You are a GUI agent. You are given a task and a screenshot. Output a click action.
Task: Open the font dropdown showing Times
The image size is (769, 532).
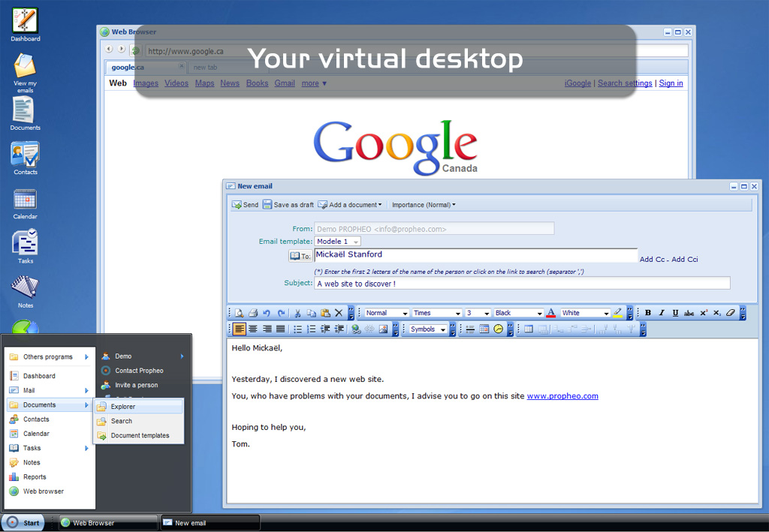437,313
